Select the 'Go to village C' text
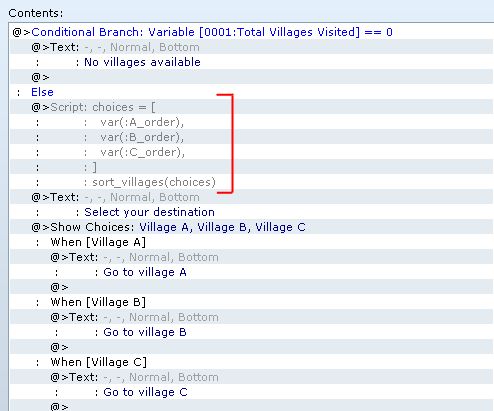 pos(145,392)
